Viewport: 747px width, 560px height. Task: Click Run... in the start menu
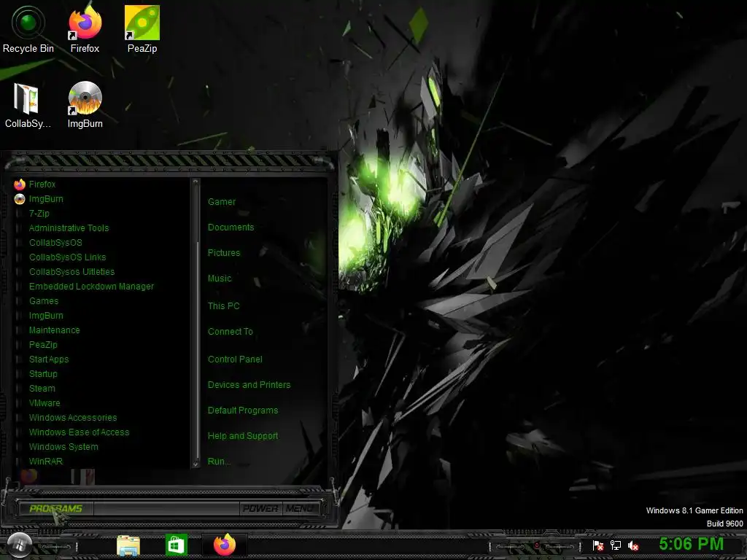click(219, 462)
